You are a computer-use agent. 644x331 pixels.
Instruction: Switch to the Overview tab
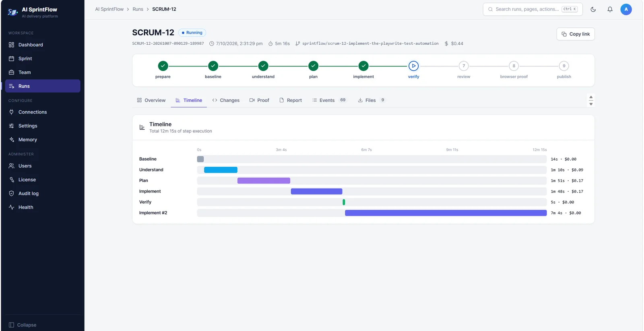[x=151, y=100]
